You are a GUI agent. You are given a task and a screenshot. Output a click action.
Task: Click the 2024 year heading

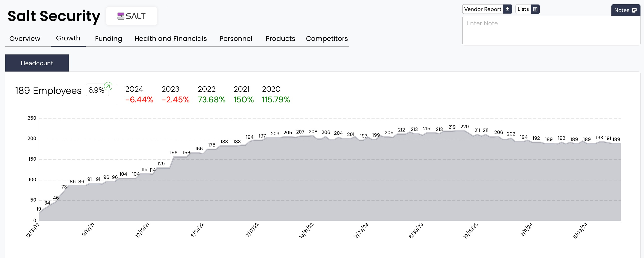click(x=134, y=89)
